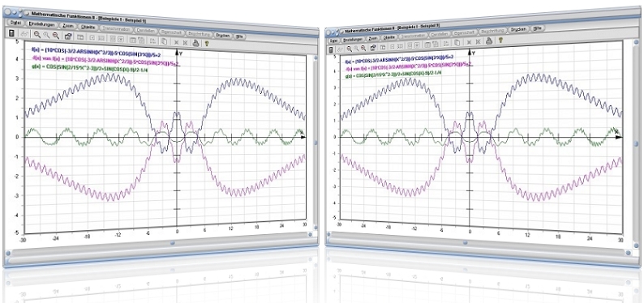Open the Objekte menu in the right window
This screenshot has width=644, height=303.
389,37
